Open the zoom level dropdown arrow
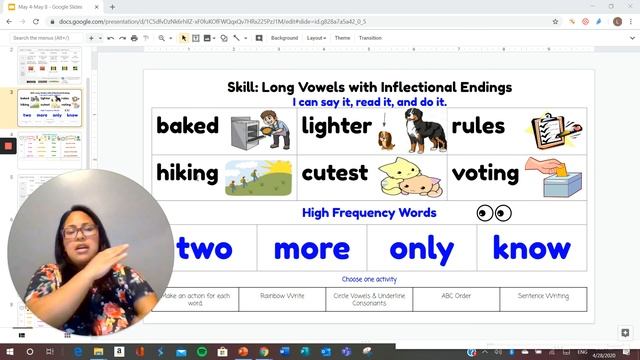This screenshot has width=640, height=360. coord(171,38)
